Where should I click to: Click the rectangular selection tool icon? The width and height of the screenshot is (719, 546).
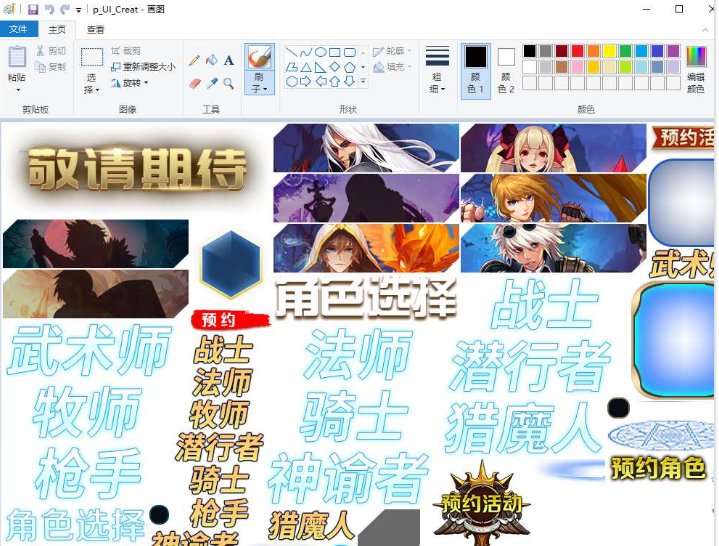pos(92,57)
